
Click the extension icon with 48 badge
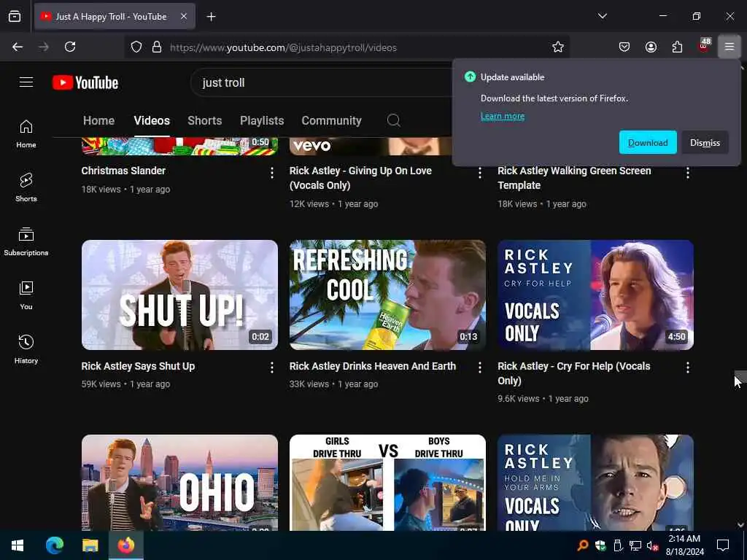click(x=704, y=46)
